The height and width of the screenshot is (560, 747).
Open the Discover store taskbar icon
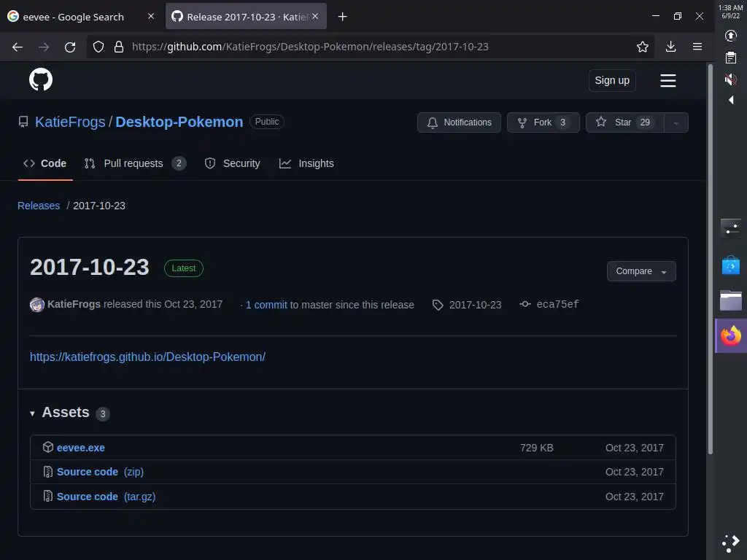tap(731, 265)
